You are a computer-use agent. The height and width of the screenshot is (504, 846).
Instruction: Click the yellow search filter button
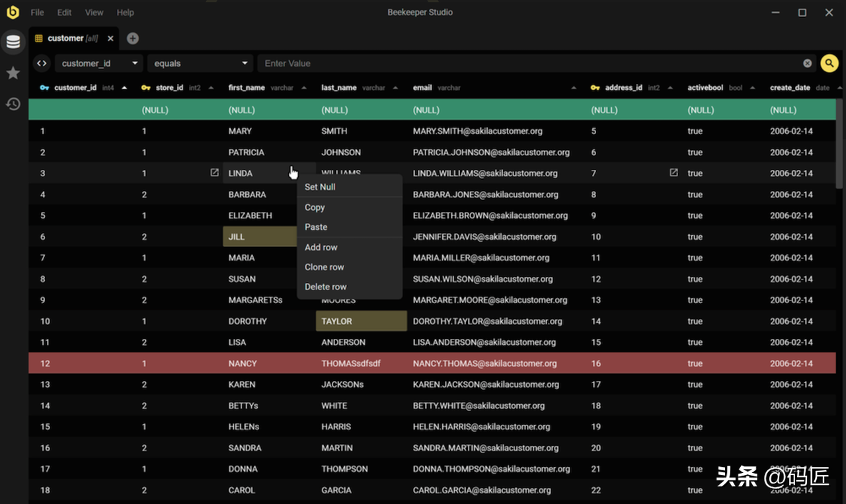[x=829, y=63]
